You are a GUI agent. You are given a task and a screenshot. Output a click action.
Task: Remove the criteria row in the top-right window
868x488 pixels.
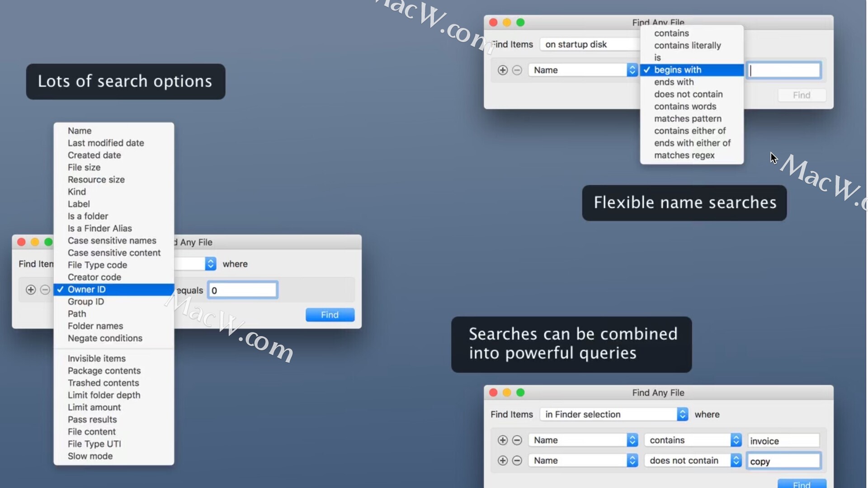click(517, 70)
